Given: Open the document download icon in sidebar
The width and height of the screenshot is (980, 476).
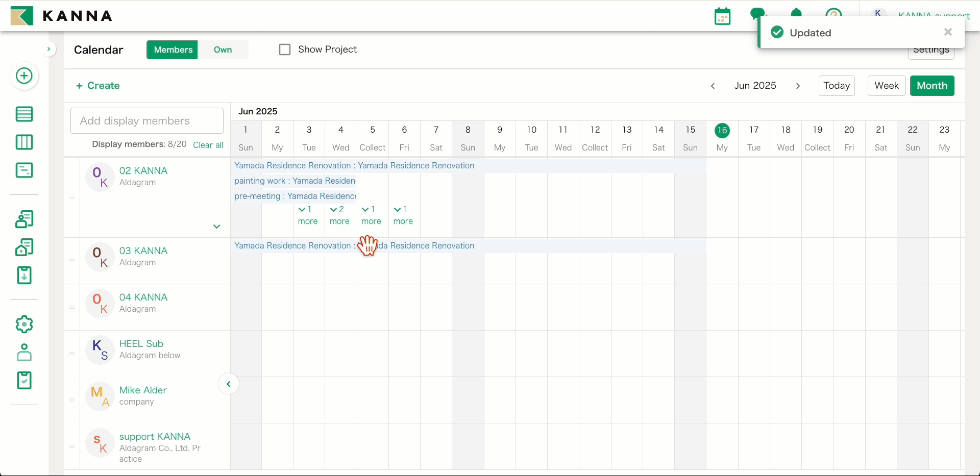Looking at the screenshot, I should [24, 275].
